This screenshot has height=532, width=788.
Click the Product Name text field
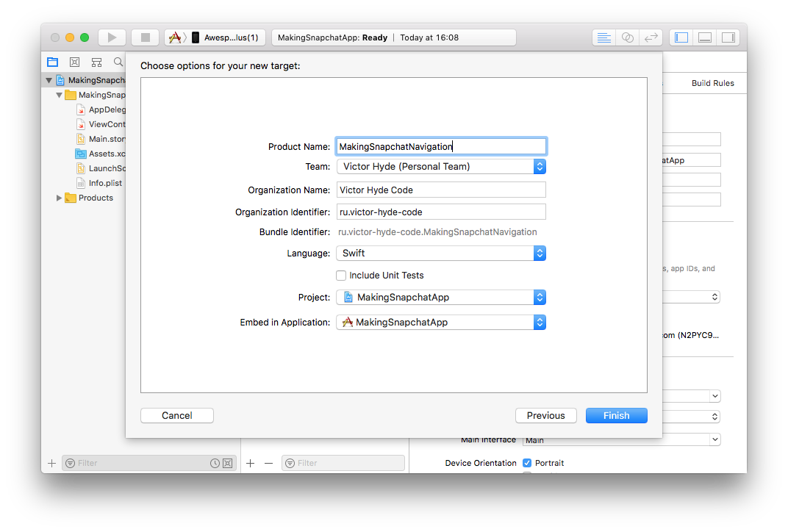coord(441,147)
